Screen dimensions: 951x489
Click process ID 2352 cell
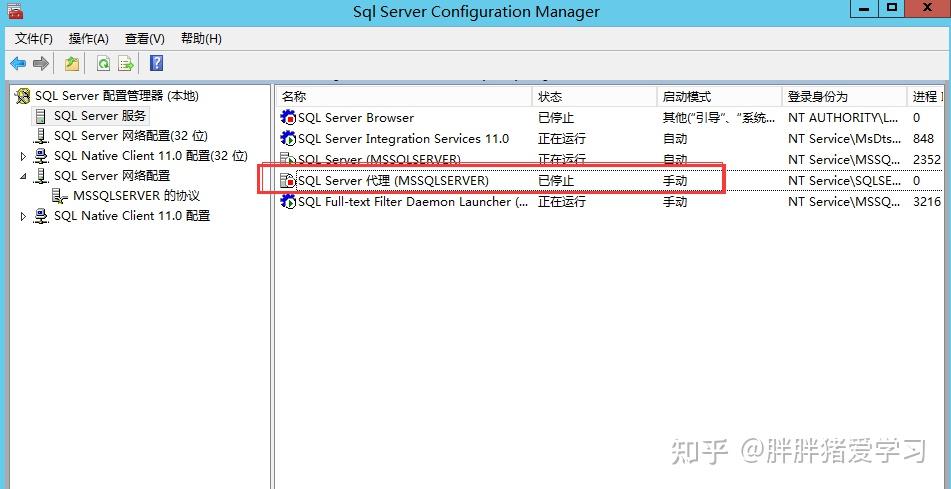[927, 160]
